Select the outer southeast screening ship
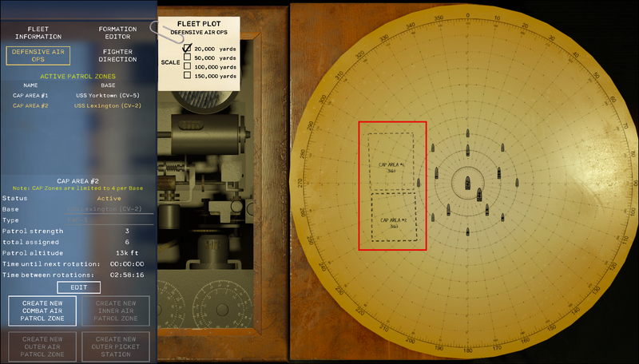Image resolution: width=639 pixels, height=364 pixels. click(x=502, y=217)
